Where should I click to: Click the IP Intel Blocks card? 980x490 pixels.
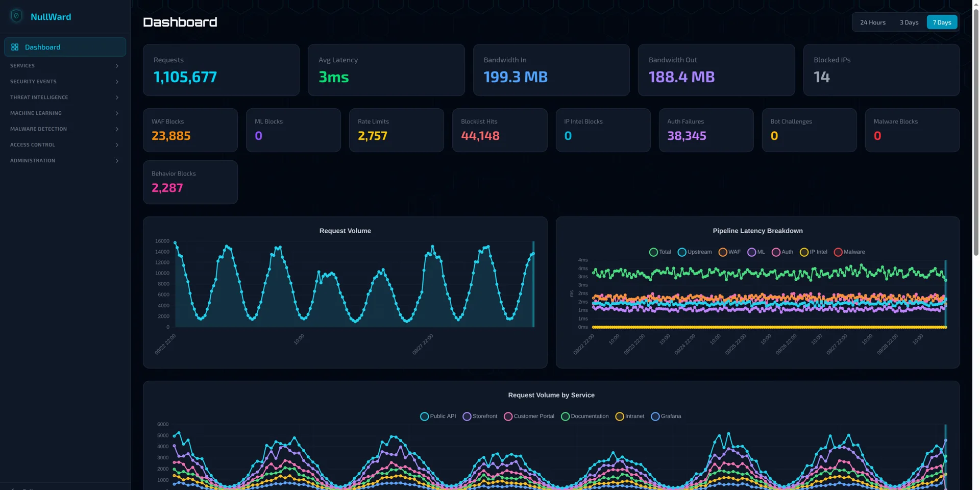pos(603,130)
